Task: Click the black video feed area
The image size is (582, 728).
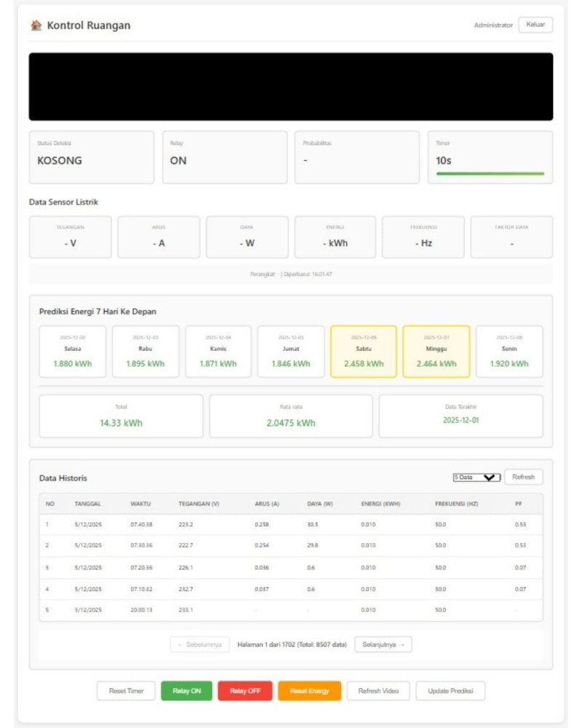Action: click(291, 86)
